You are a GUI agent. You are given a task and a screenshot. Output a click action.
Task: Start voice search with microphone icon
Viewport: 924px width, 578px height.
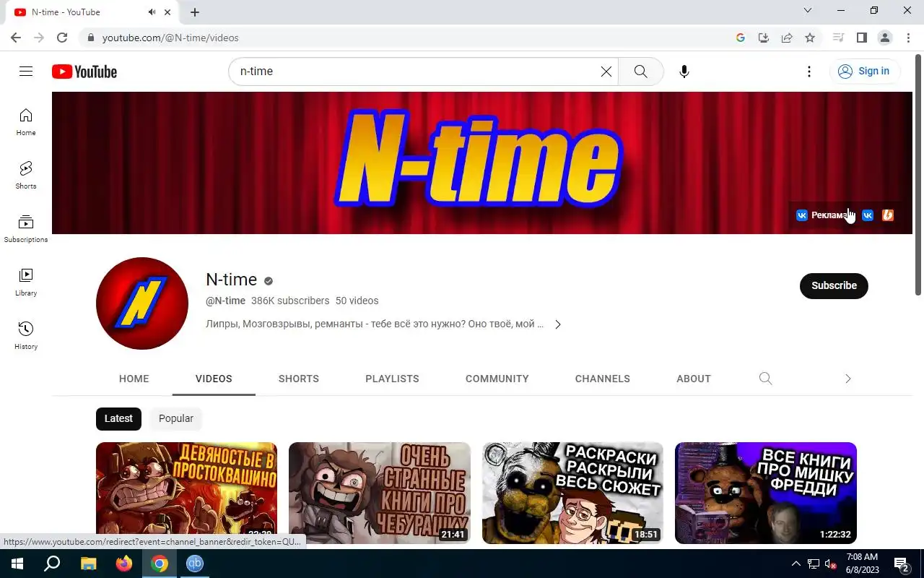coord(684,72)
